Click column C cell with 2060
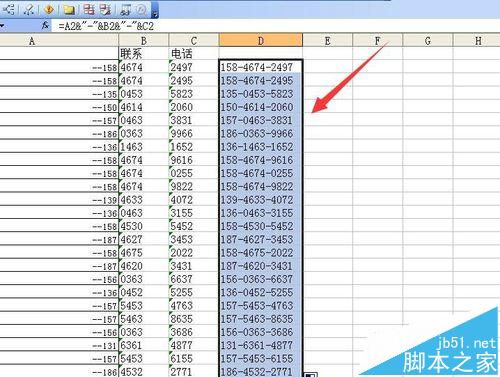 194,107
